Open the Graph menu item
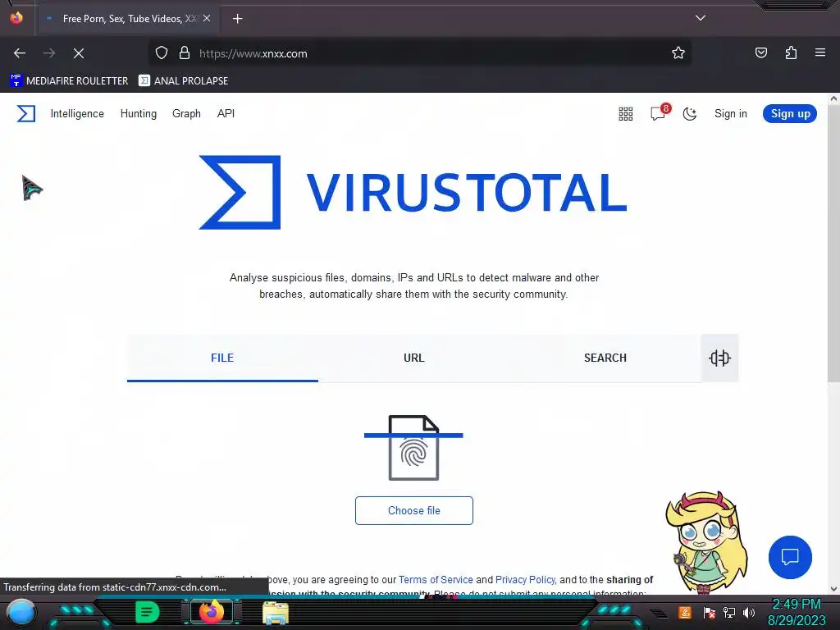840x630 pixels. 186,113
